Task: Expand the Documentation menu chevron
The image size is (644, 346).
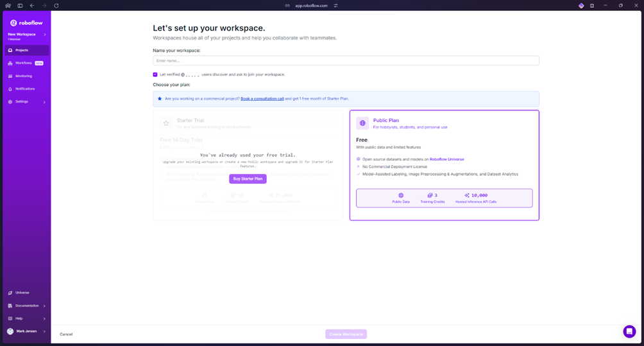Action: point(44,306)
